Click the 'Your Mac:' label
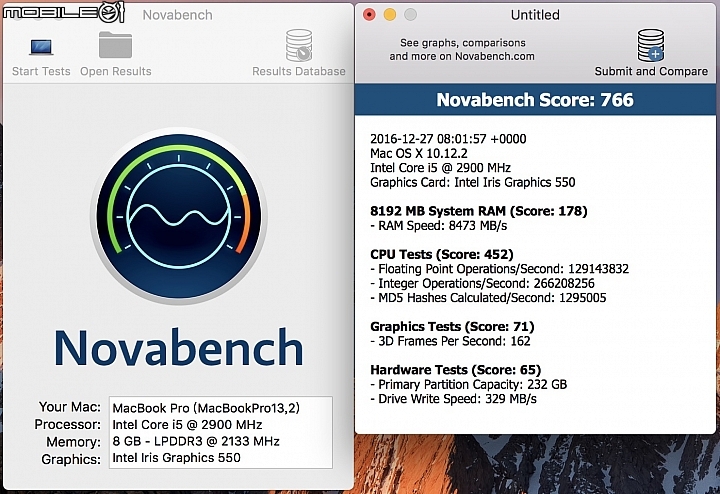 [x=70, y=407]
